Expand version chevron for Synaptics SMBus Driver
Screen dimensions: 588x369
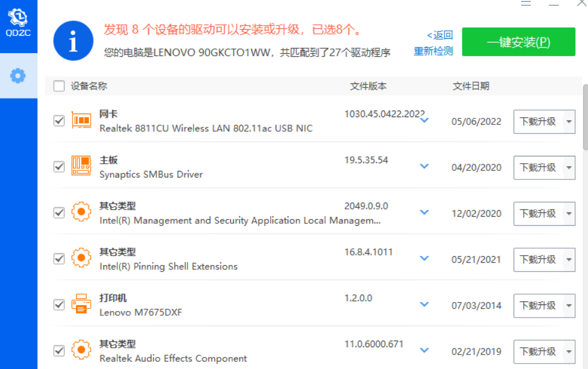point(424,167)
